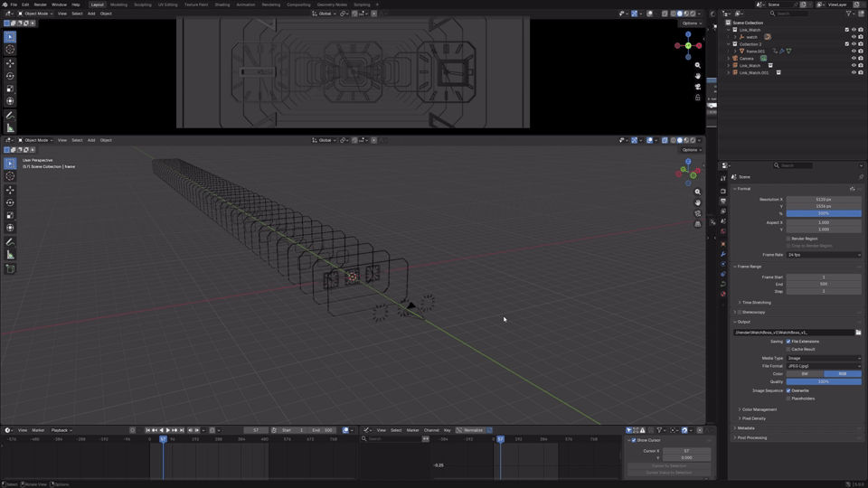The width and height of the screenshot is (868, 488).
Task: Open the Frame Rate dropdown
Action: (824, 255)
